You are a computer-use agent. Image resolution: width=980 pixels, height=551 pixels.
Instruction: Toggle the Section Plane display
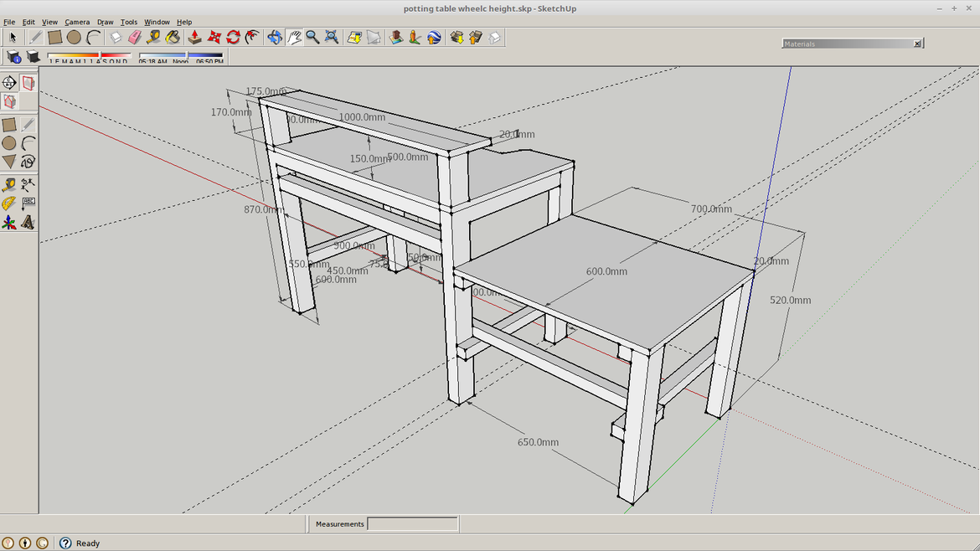click(x=28, y=83)
